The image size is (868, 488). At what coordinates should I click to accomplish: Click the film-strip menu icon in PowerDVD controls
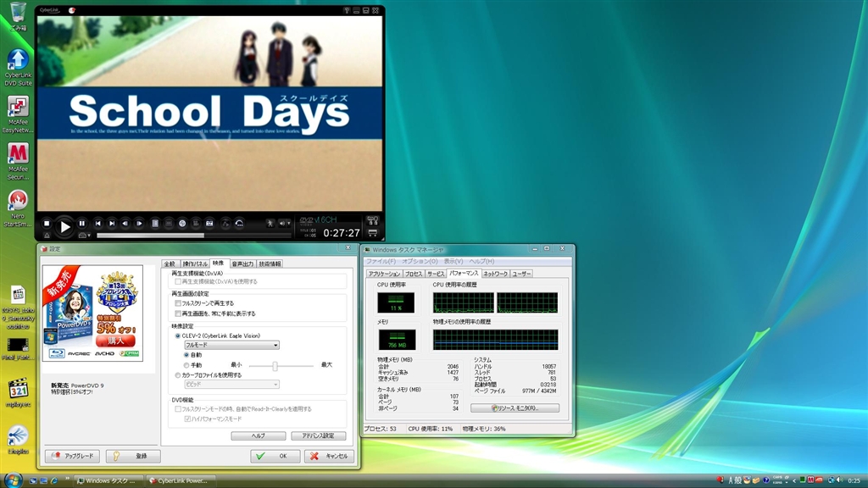(155, 224)
